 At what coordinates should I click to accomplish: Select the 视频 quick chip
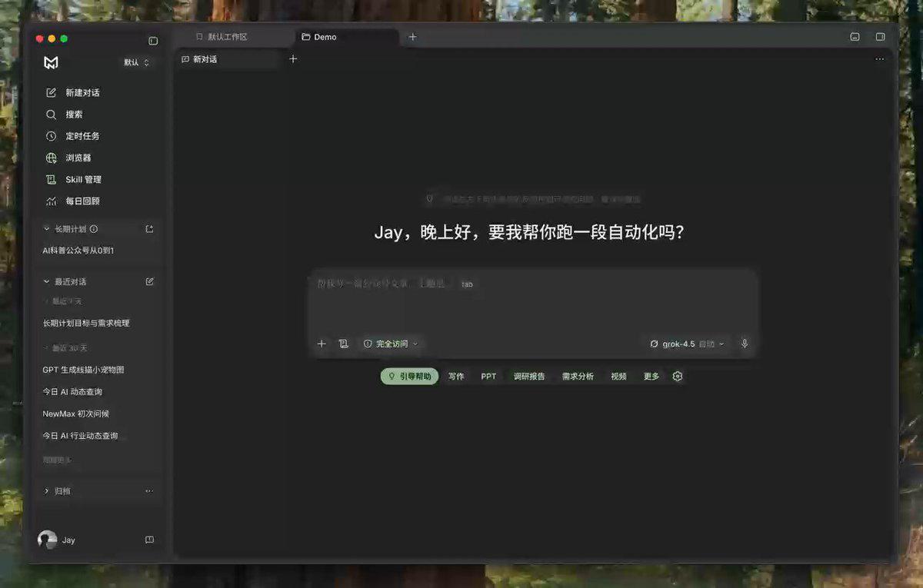(x=618, y=377)
